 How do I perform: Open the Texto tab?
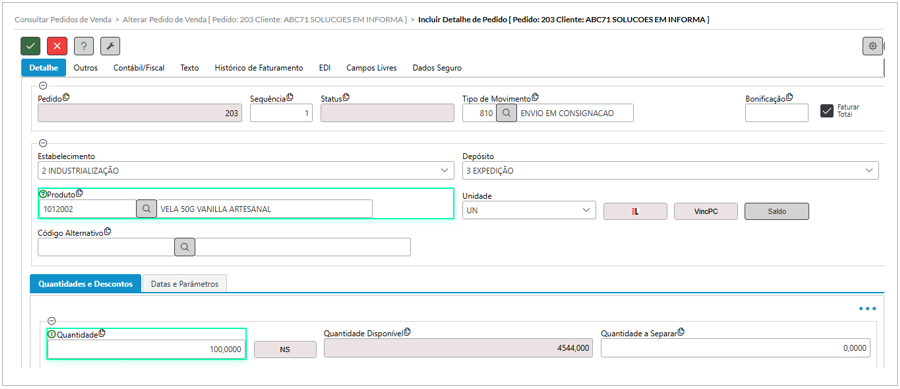click(x=189, y=68)
